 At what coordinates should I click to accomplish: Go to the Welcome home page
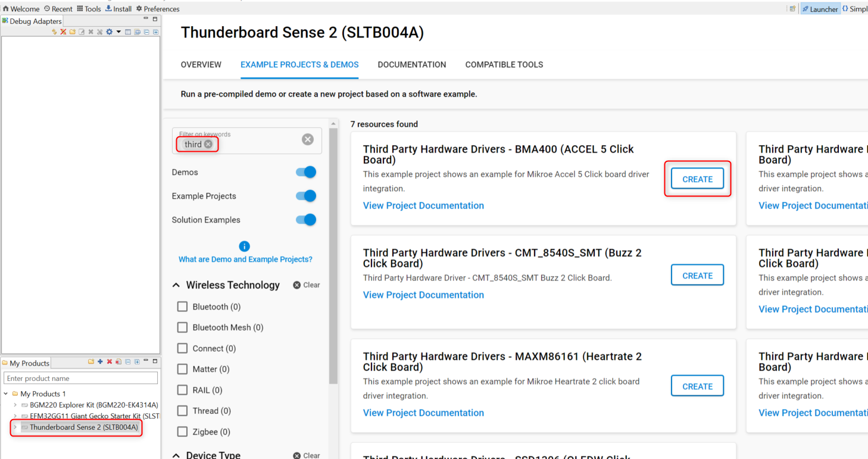coord(21,9)
